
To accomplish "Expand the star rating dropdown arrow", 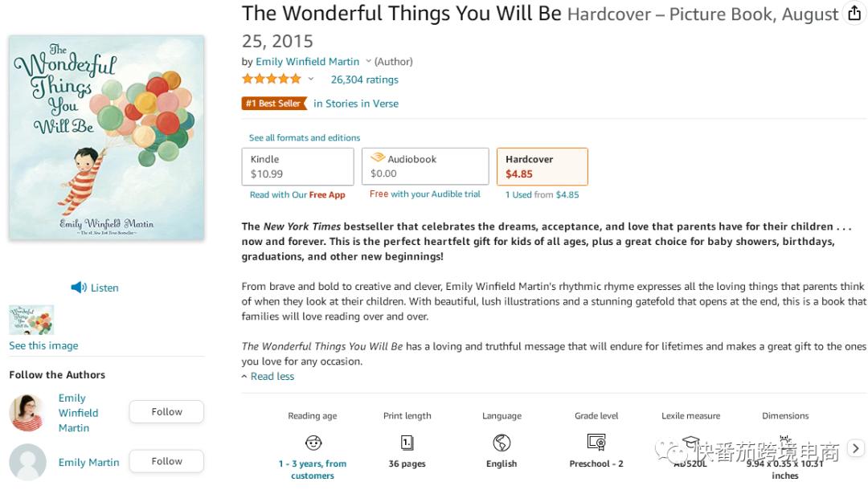I will [311, 79].
